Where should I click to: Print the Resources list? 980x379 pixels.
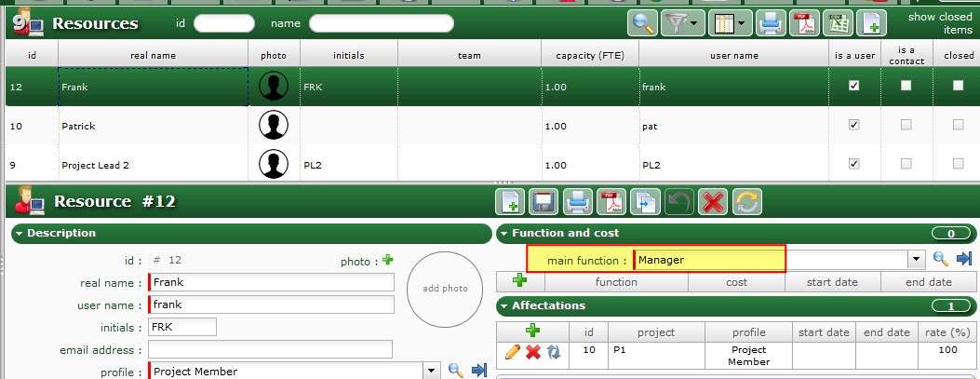[x=771, y=24]
